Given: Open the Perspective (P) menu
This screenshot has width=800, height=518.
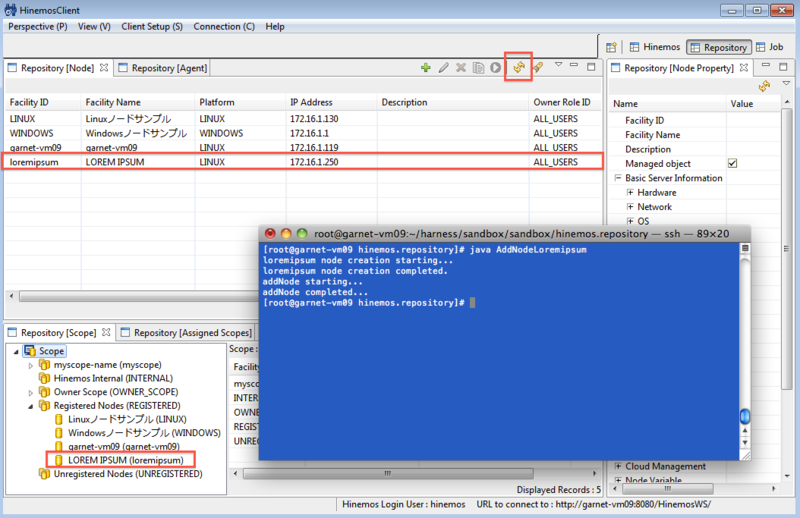Looking at the screenshot, I should tap(38, 27).
